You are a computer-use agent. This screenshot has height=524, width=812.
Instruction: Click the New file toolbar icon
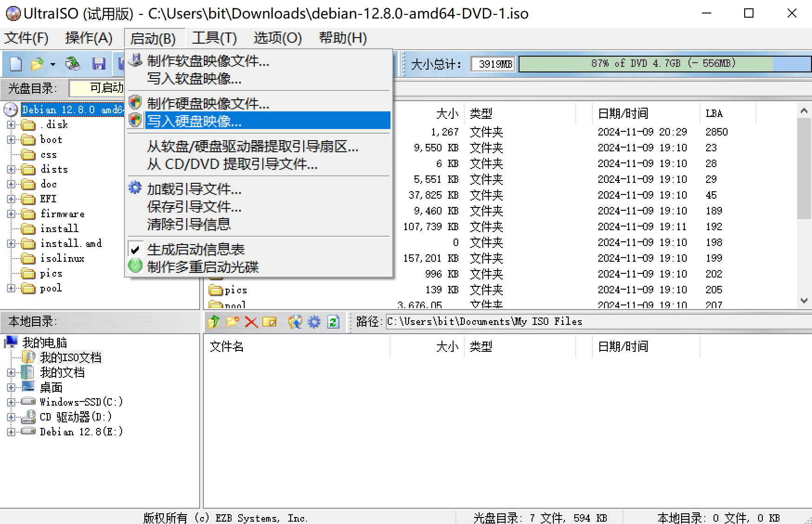point(16,64)
